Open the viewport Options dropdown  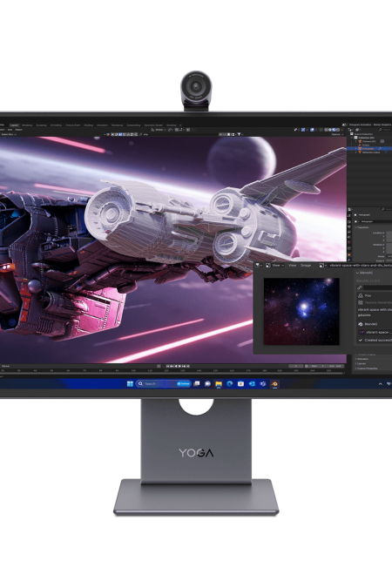pyautogui.click(x=335, y=134)
